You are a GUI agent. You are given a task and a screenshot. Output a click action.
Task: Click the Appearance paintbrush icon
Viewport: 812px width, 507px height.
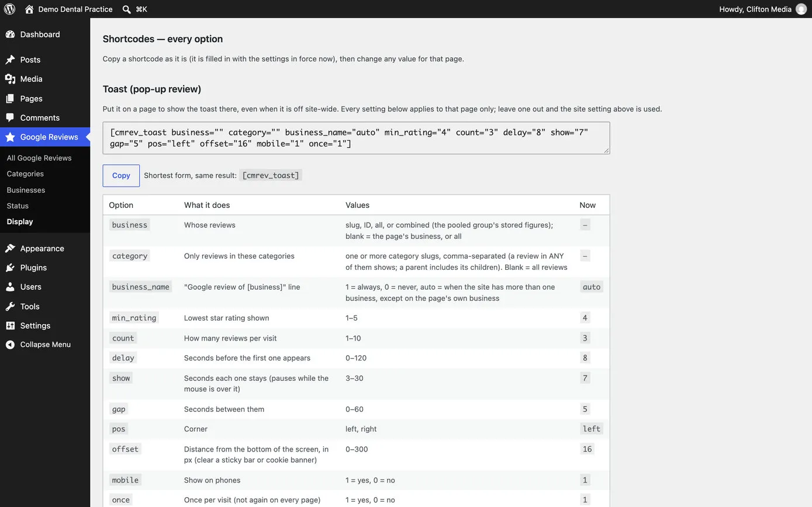click(x=10, y=248)
